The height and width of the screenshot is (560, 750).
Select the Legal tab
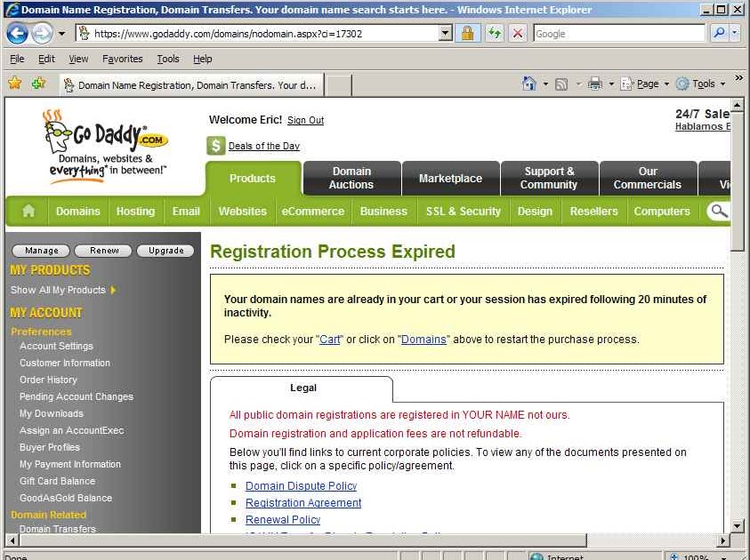pyautogui.click(x=302, y=388)
